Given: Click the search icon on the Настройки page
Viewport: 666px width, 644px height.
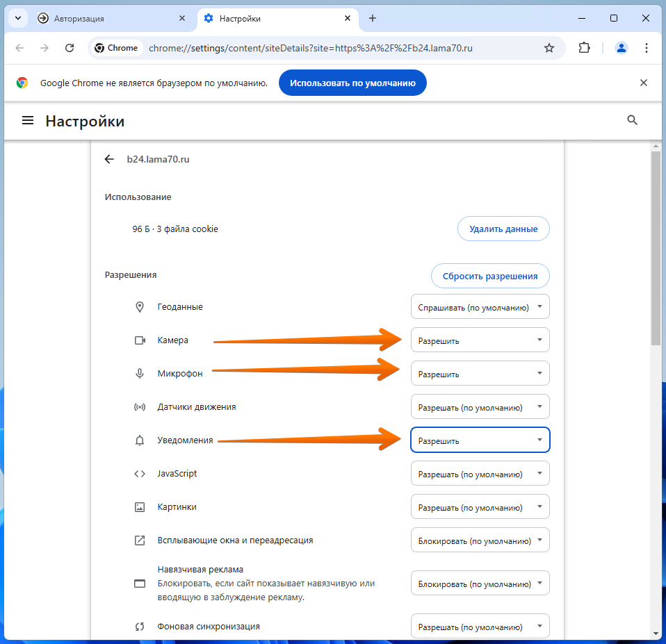Looking at the screenshot, I should [x=632, y=119].
